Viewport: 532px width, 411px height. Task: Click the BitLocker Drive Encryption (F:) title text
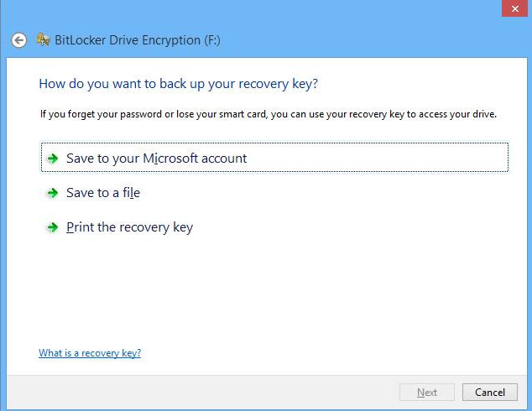pos(138,40)
